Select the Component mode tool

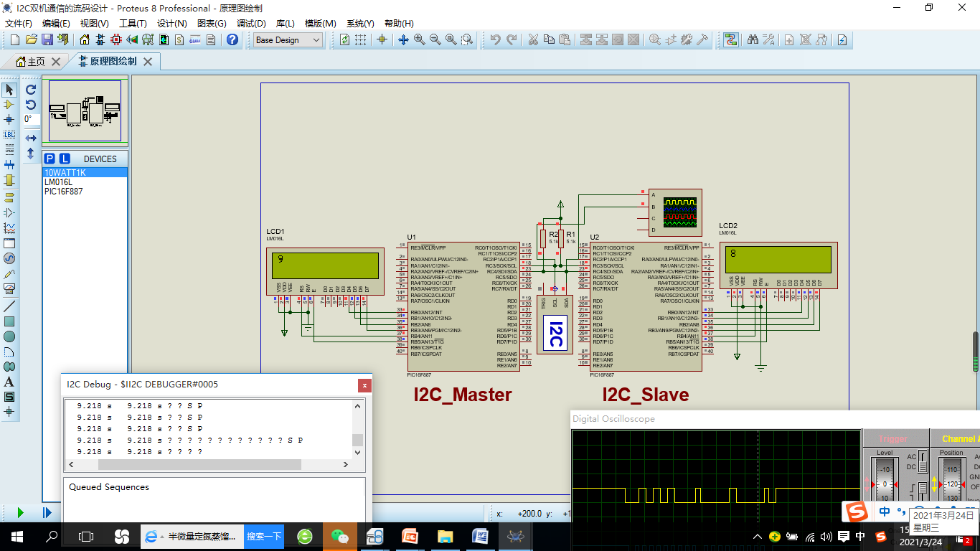(9, 105)
